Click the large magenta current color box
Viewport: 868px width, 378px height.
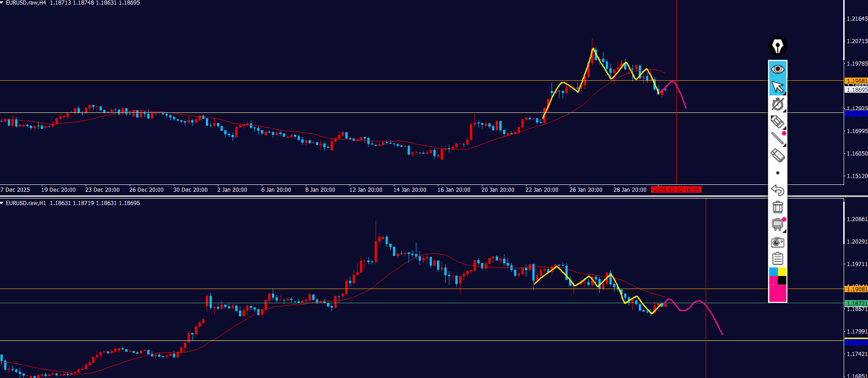click(777, 293)
